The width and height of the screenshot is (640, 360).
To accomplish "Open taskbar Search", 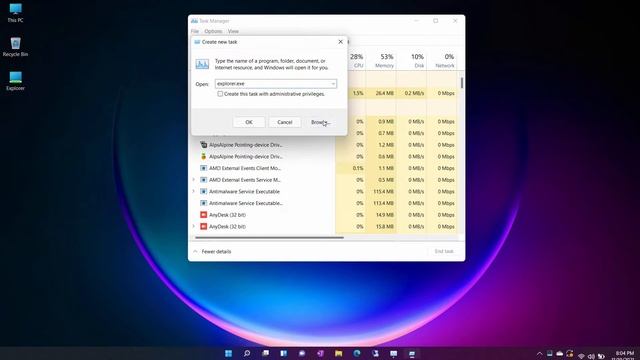I will 247,353.
